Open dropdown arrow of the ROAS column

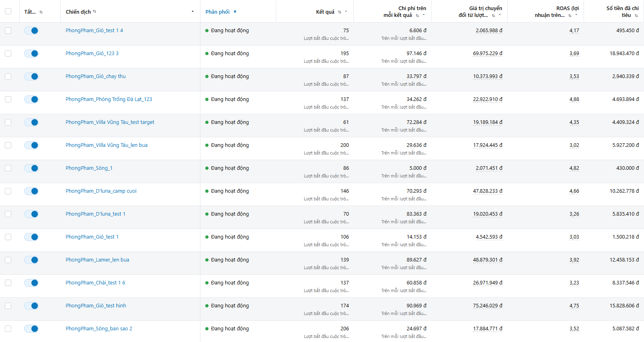[576, 15]
